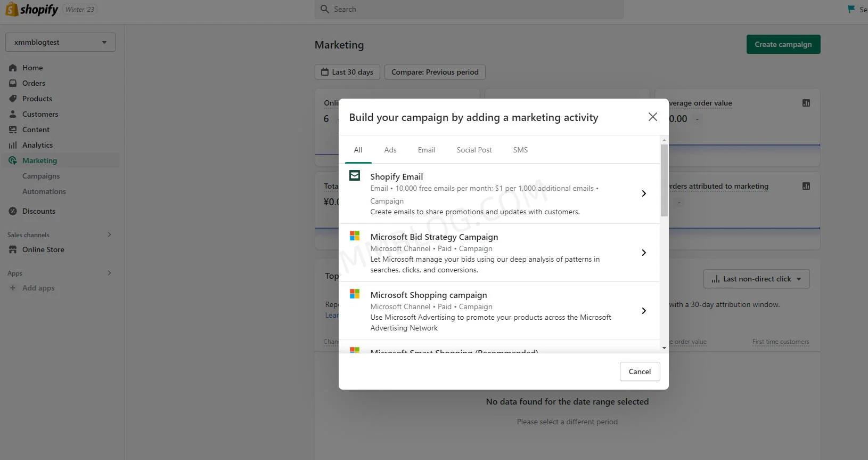This screenshot has width=868, height=460.
Task: Click the Shopify bag logo
Action: coord(12,9)
